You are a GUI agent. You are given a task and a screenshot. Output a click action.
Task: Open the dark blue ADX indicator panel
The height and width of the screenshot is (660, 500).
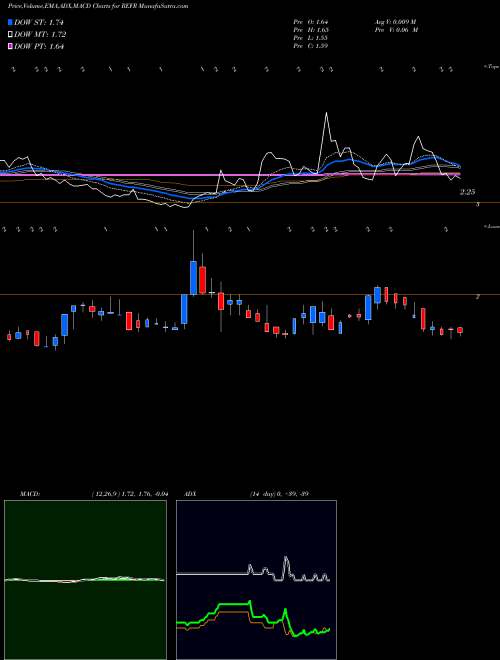pos(256,580)
